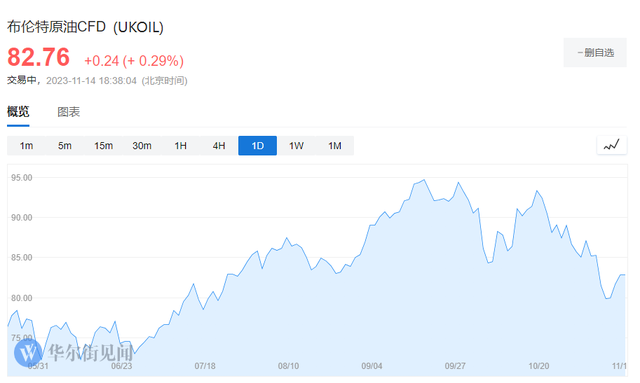This screenshot has width=640, height=383.
Task: Choose the 30m interval
Action: (x=142, y=146)
